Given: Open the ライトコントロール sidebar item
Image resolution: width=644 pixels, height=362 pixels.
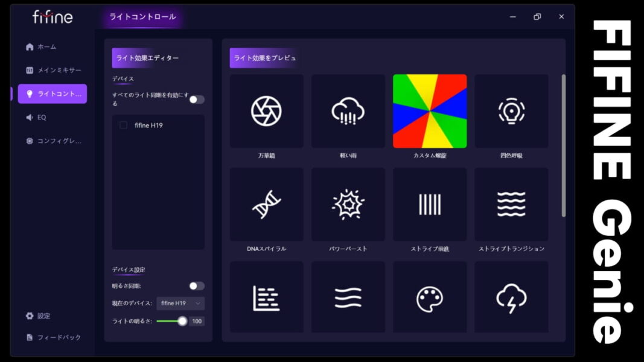Looking at the screenshot, I should (x=52, y=94).
